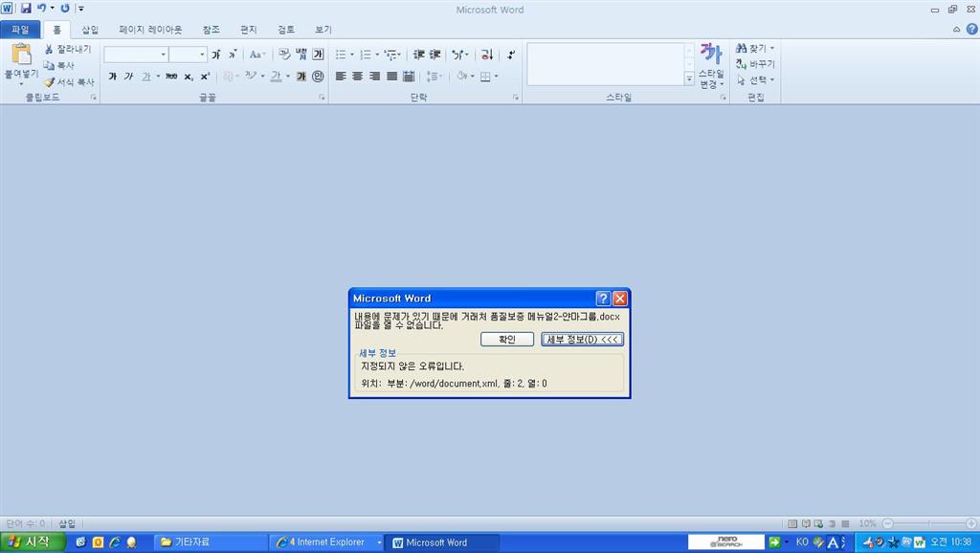Open the Select (선택) dropdown
980x553 pixels.
coord(756,80)
